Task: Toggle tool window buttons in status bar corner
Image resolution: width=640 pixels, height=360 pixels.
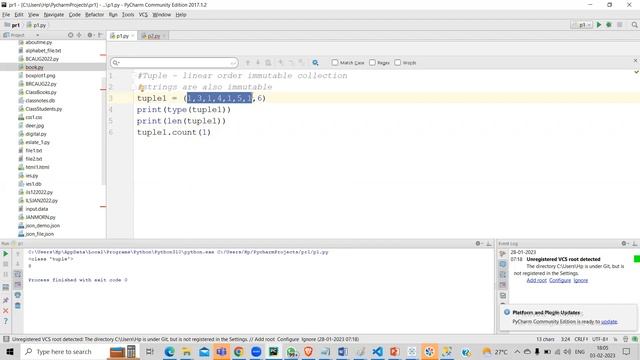Action: 6,339
